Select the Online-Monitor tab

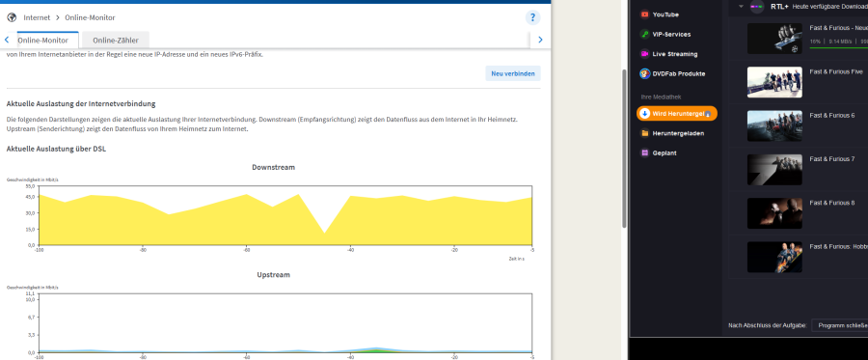click(43, 40)
